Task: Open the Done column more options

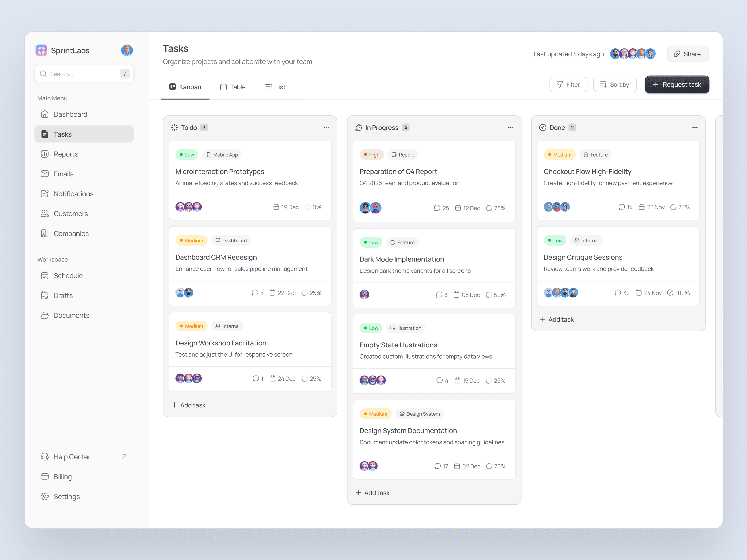Action: [695, 128]
